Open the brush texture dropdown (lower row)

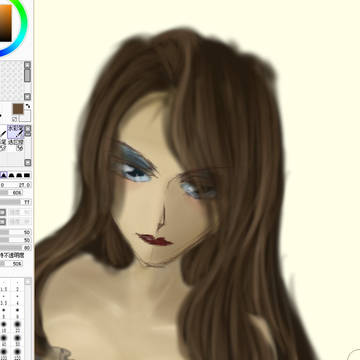[2, 222]
